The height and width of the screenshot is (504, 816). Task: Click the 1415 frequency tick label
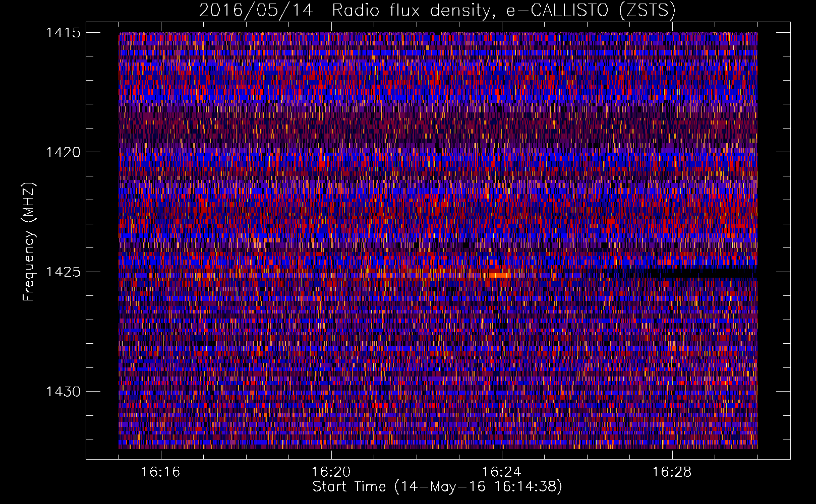tap(63, 33)
